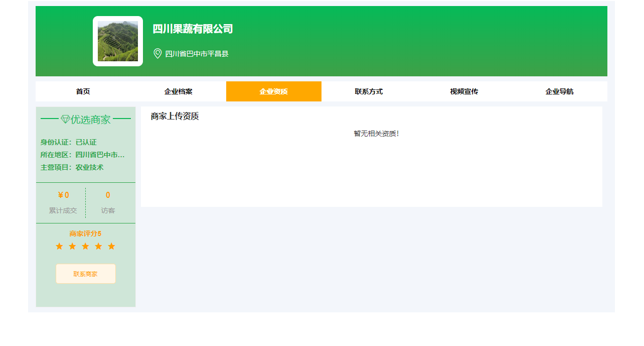Switch to the 联系方式 tab
644x346 pixels.
tap(369, 91)
